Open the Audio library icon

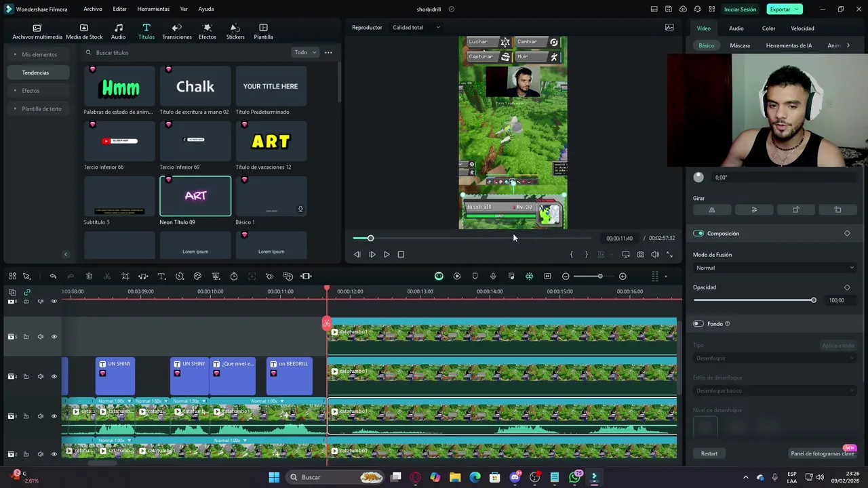point(118,32)
